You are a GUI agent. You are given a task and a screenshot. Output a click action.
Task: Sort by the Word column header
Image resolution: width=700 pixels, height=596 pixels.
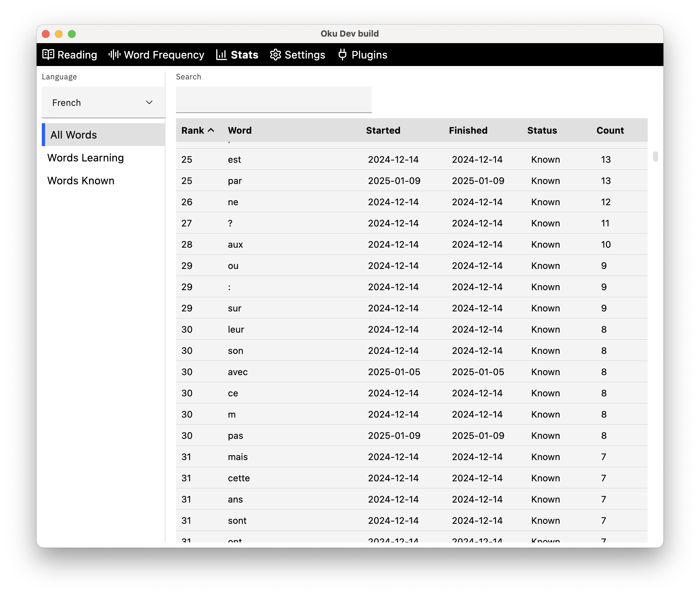(240, 130)
